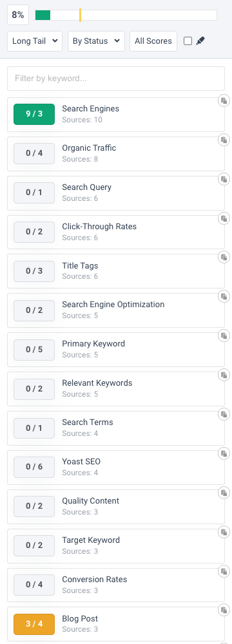Copy the Search Engines keyword icon
Screen dimensions: 232x644
click(224, 100)
